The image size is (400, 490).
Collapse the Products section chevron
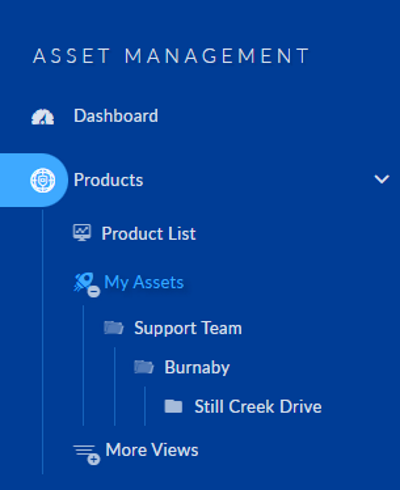coord(382,179)
